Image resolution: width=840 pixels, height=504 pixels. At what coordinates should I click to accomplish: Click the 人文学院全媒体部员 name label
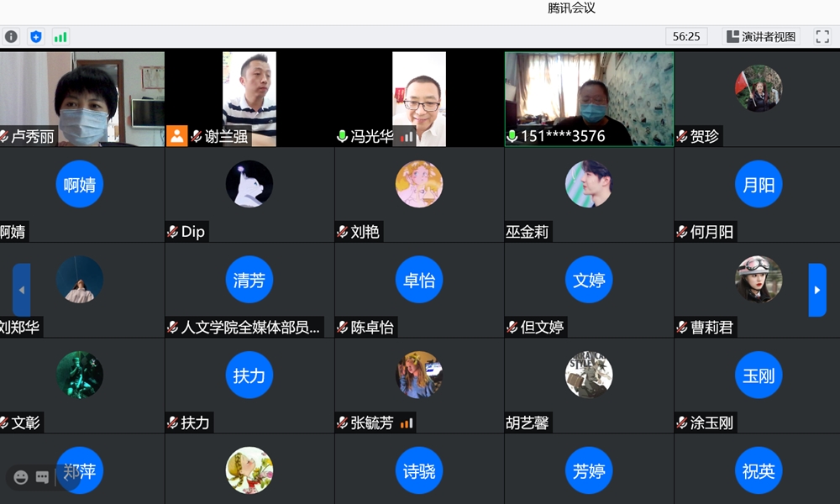[251, 328]
